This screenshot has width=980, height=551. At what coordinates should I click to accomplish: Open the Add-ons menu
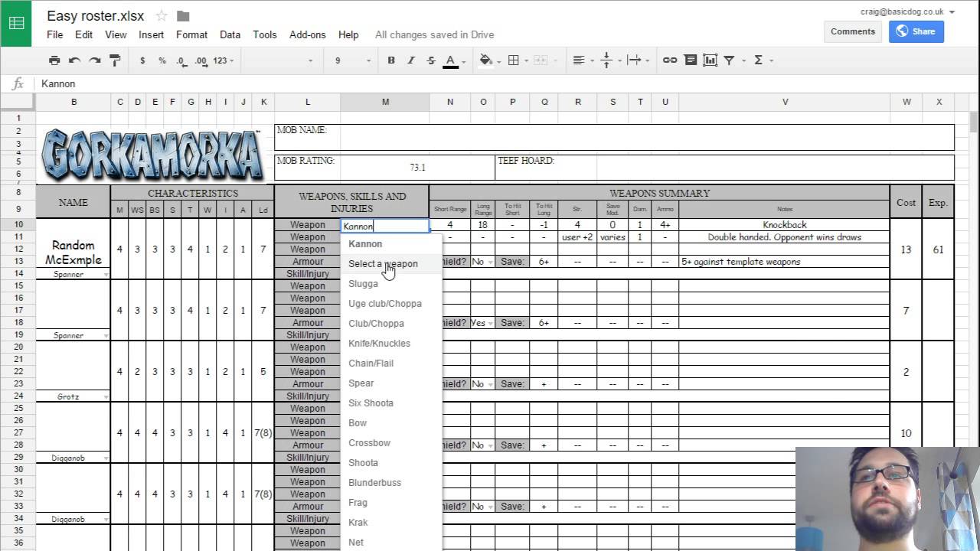308,34
